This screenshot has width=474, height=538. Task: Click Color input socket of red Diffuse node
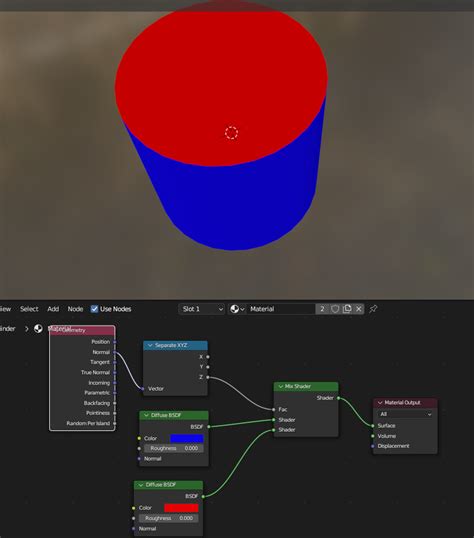[x=134, y=508]
